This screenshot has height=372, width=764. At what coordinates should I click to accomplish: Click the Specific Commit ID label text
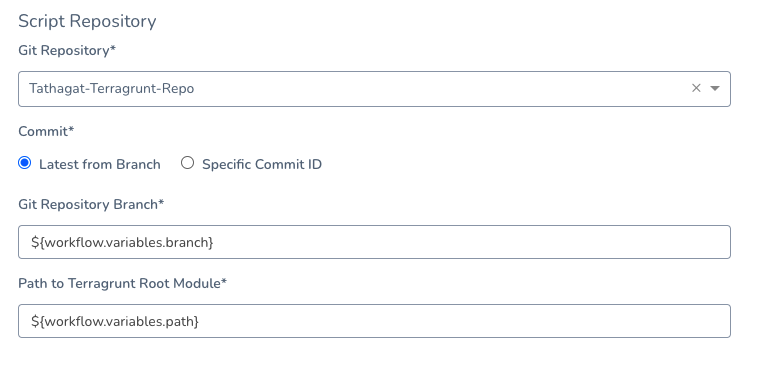[x=262, y=164]
